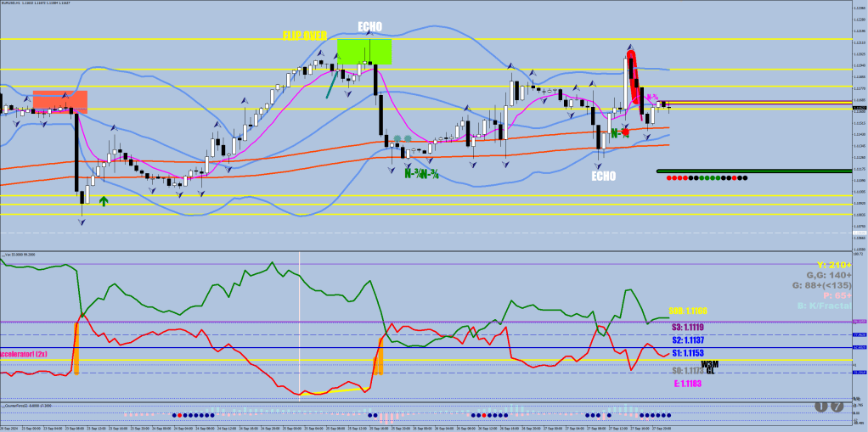Click the first teal dot marker after the drop
This screenshot has height=432, width=868.
pos(397,138)
